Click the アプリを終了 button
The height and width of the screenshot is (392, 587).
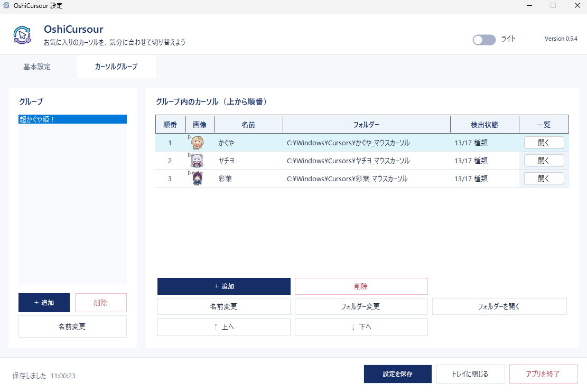click(543, 374)
